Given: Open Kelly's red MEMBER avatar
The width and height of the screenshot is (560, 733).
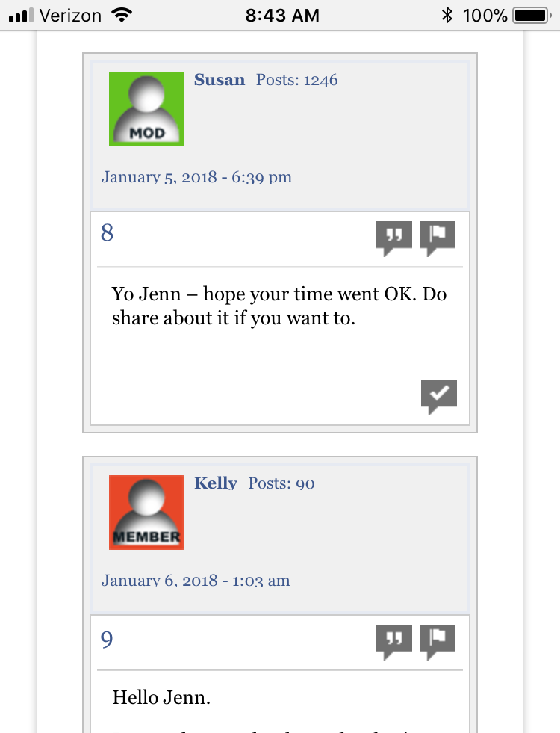Looking at the screenshot, I should click(x=146, y=513).
